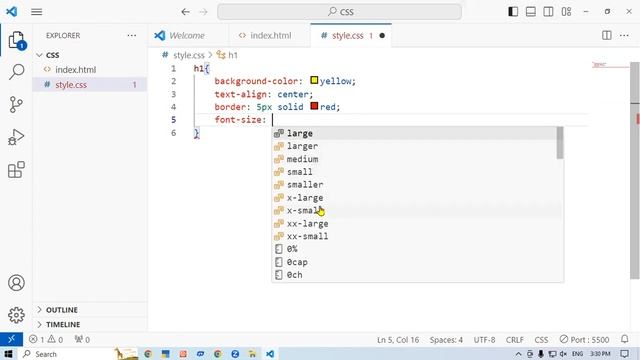Open problems errors and warnings indicator
This screenshot has height=360, width=640.
(46, 339)
